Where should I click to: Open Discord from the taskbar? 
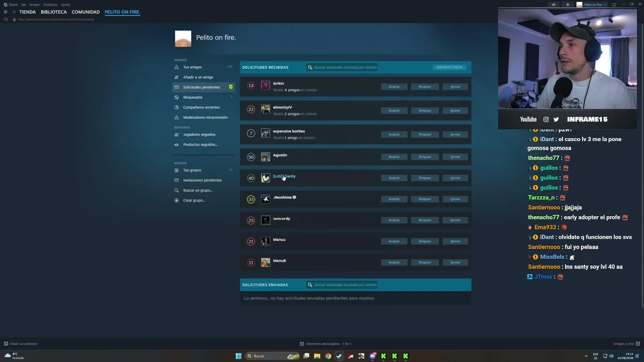tap(372, 356)
